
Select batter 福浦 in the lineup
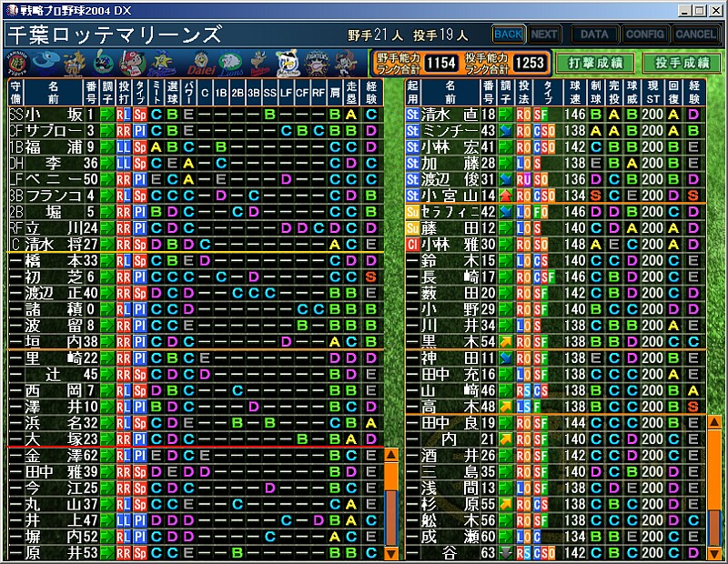coord(196,147)
